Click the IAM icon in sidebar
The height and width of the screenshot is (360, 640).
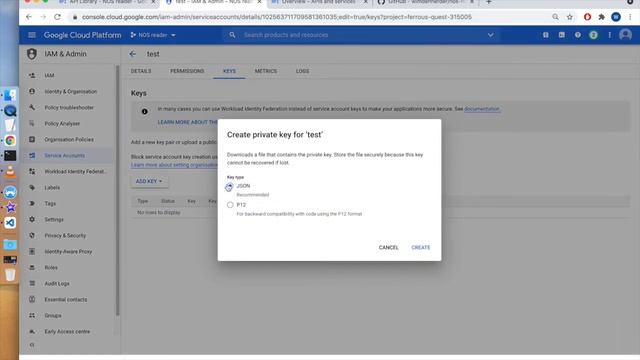click(32, 76)
